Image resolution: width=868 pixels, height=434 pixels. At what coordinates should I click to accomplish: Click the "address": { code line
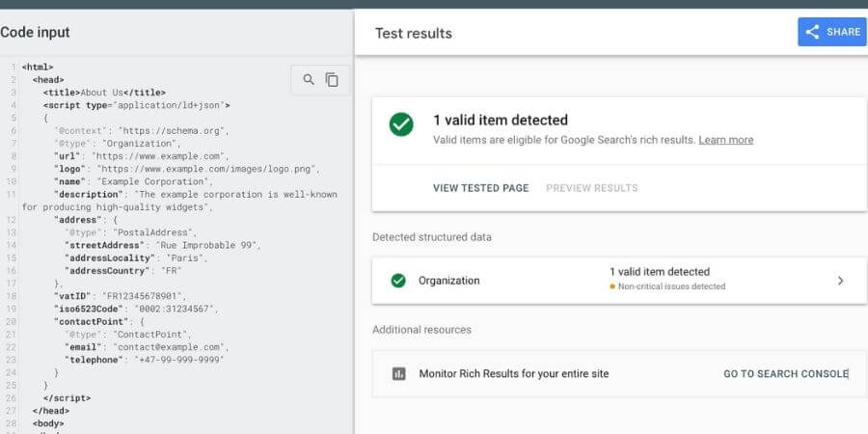pos(86,220)
